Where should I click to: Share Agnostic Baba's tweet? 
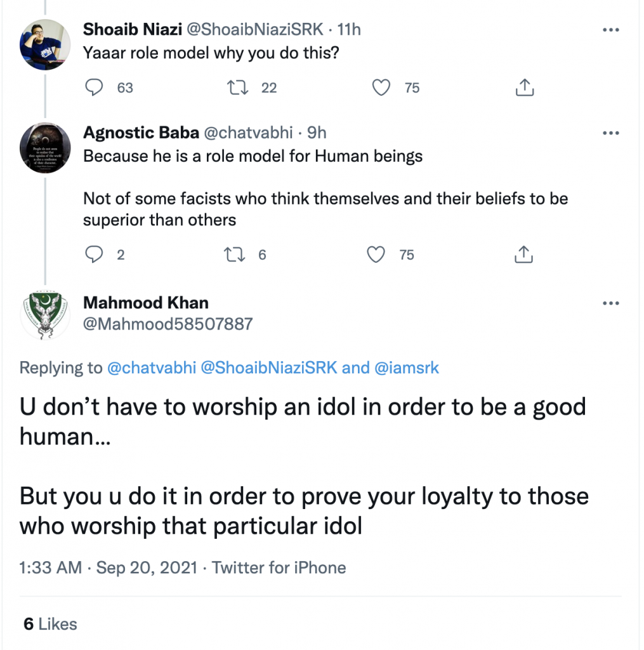[523, 255]
